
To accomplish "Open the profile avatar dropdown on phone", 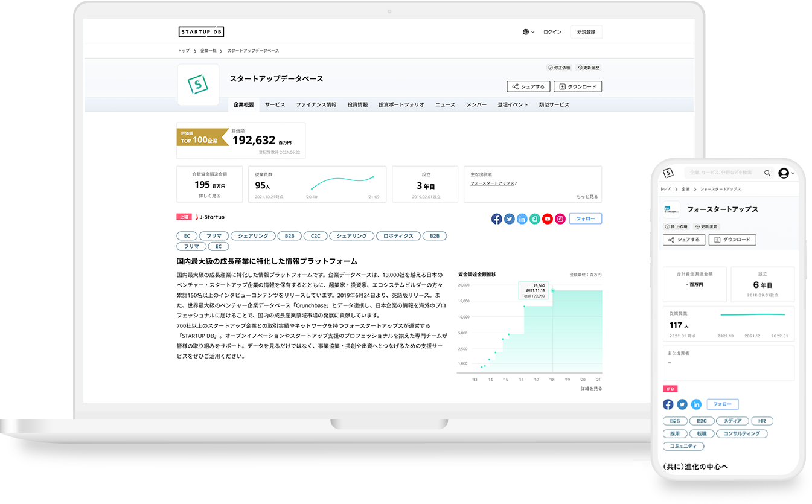I will [787, 173].
